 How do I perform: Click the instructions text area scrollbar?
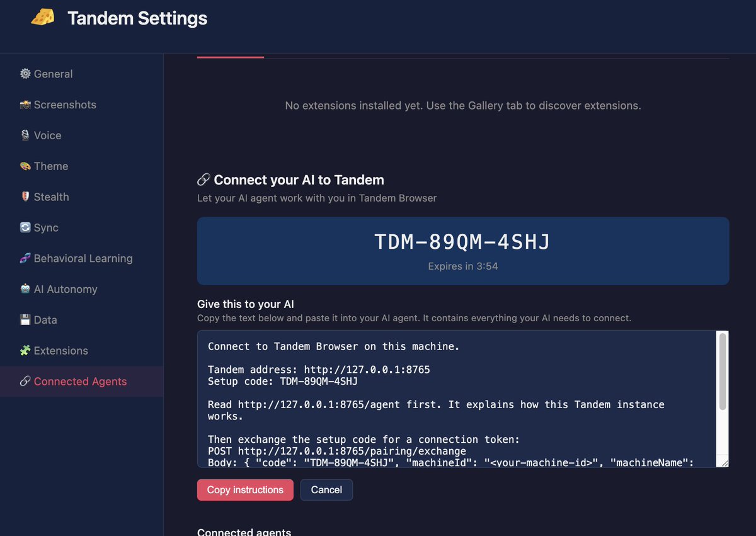723,371
